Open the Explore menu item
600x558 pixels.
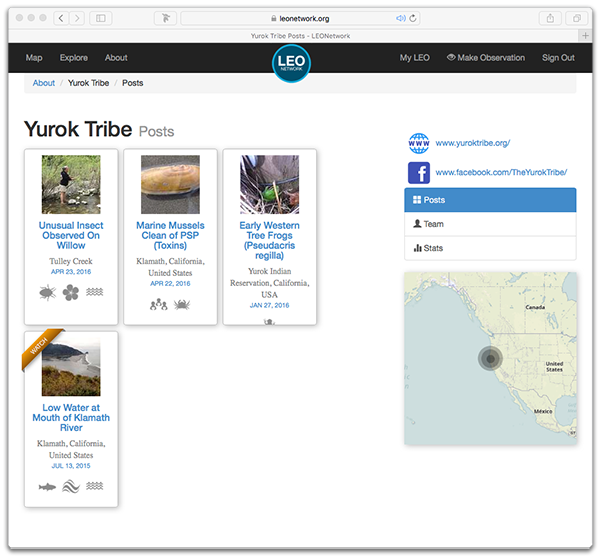point(73,58)
